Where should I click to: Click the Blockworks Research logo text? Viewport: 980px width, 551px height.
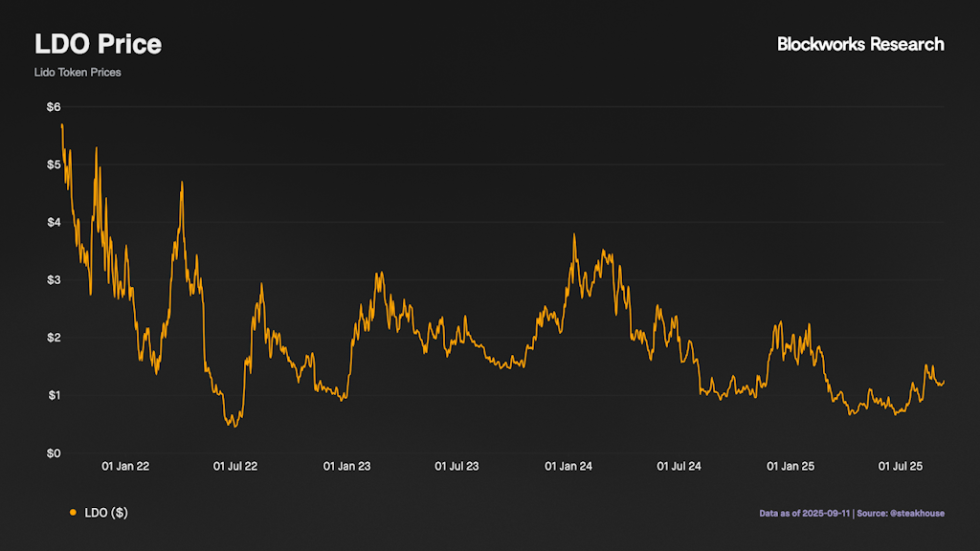(x=860, y=44)
